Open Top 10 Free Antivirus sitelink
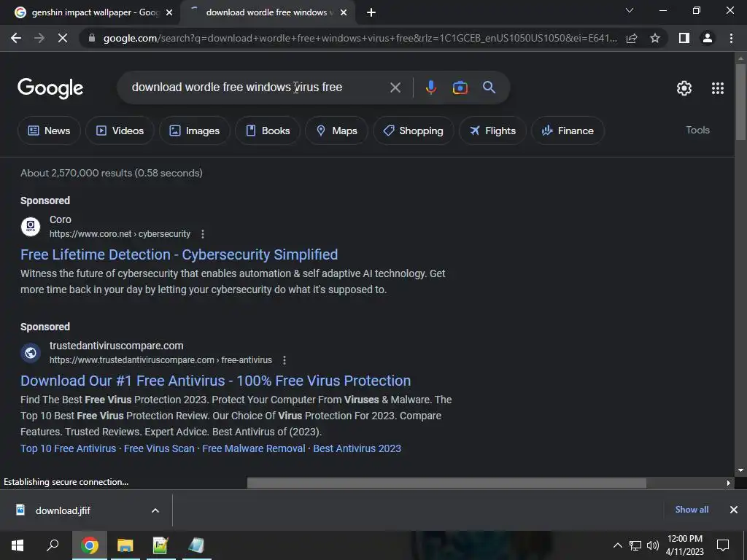 [68, 448]
